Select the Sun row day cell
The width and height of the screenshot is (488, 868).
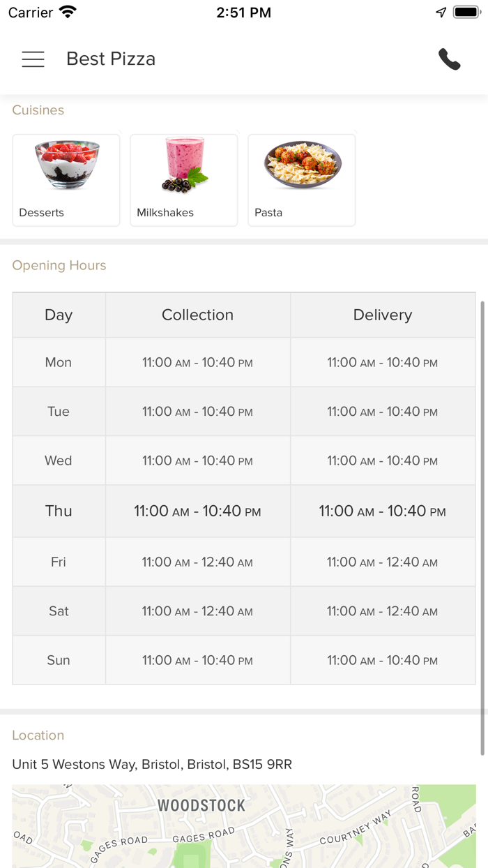[x=59, y=660]
